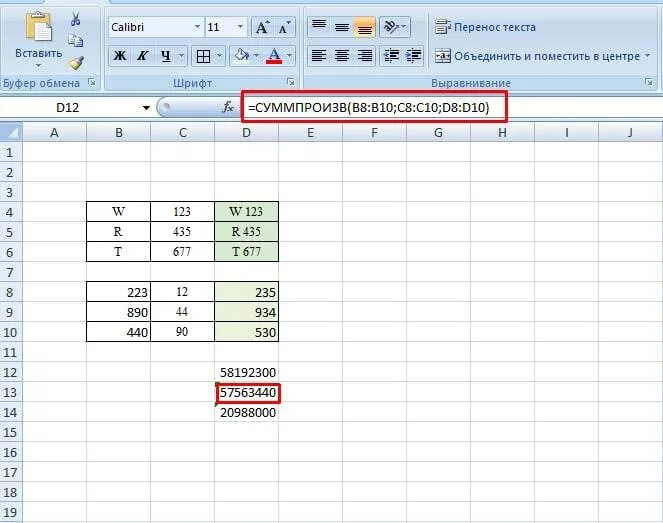Select column A header
This screenshot has width=663, height=523.
coord(54,133)
